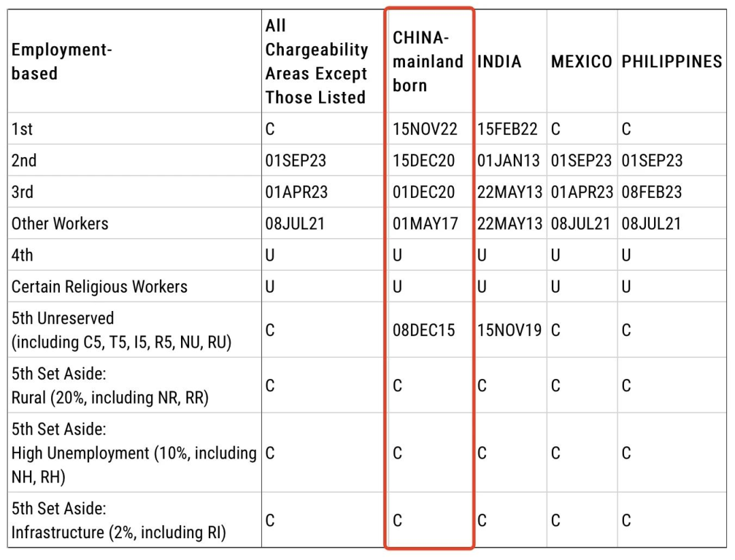Click the CHINA-mainland born column header
Viewport: 735px width, 560px height.
click(428, 61)
